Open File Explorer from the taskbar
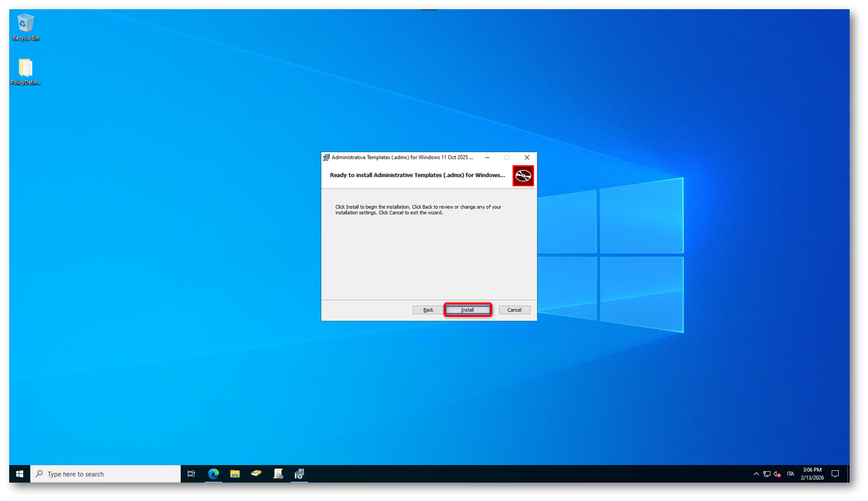Viewport: 868px width, 501px height. coord(235,473)
